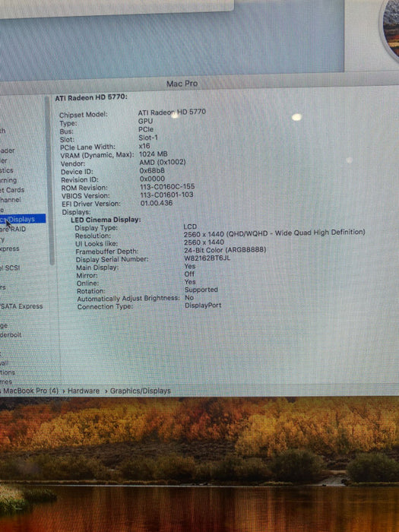Viewport: 399px width, 532px height.
Task: Click the Framebuffer Depth: label
Action: tap(107, 252)
